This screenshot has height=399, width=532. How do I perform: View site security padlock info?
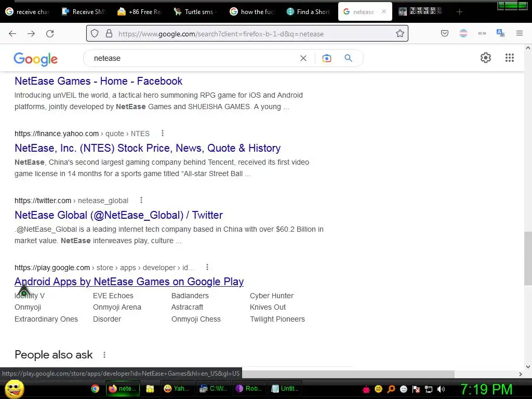[x=109, y=34]
